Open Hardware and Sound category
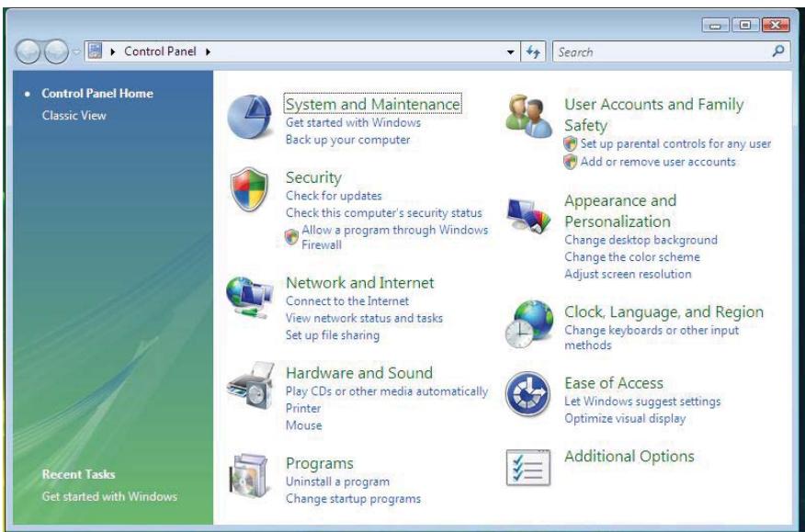Image resolution: width=805 pixels, height=532 pixels. pyautogui.click(x=359, y=373)
